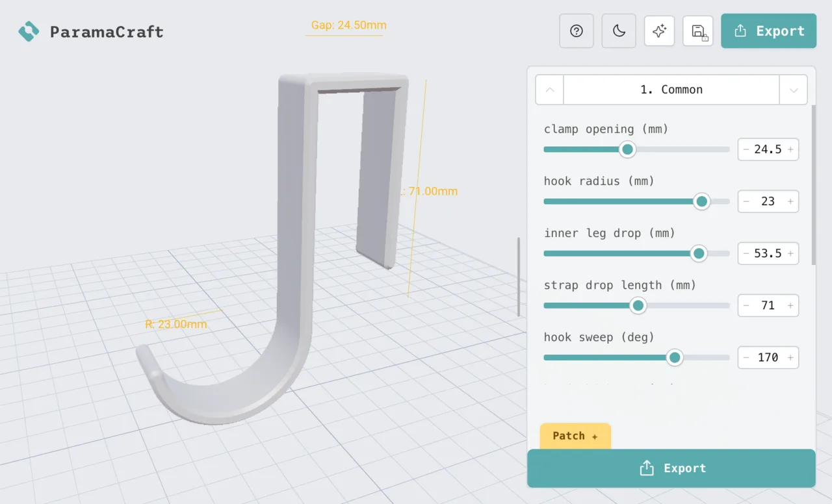Click the hook sweep slider handle
832x504 pixels.
point(675,357)
